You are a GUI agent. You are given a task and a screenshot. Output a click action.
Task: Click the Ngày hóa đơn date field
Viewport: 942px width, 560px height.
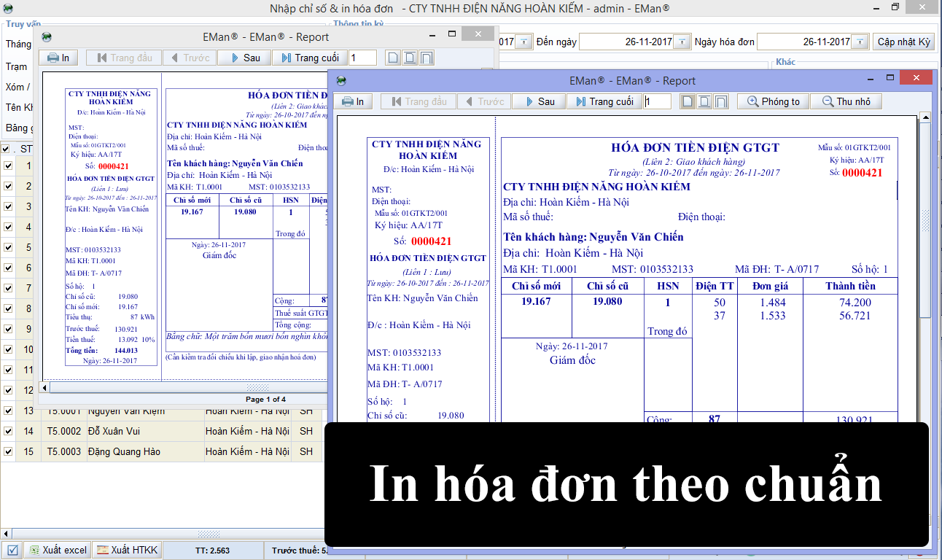pos(813,42)
